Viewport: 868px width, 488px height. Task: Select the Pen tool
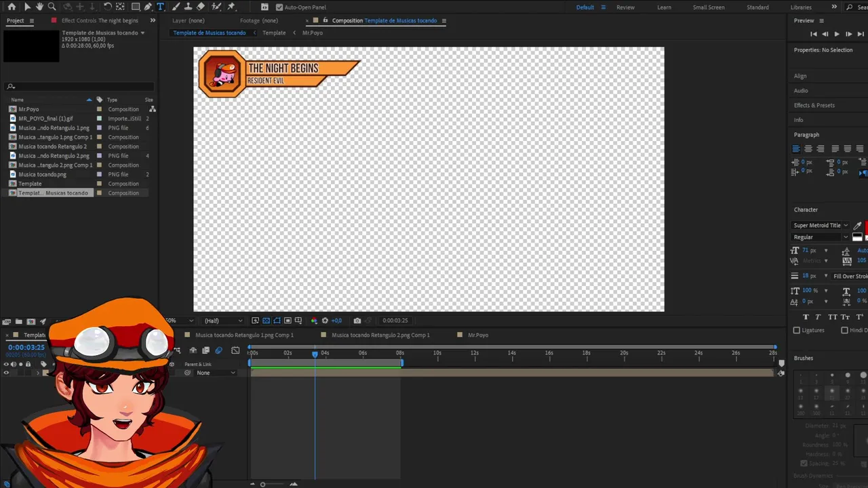(148, 7)
